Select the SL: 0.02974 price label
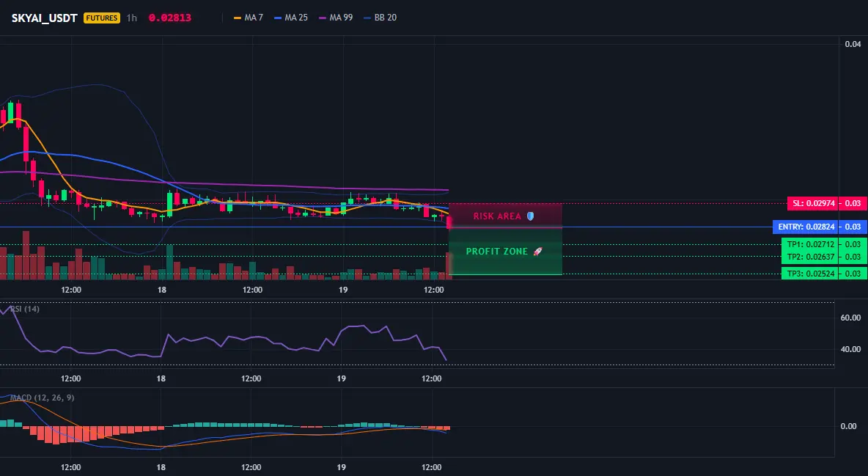 pos(813,203)
